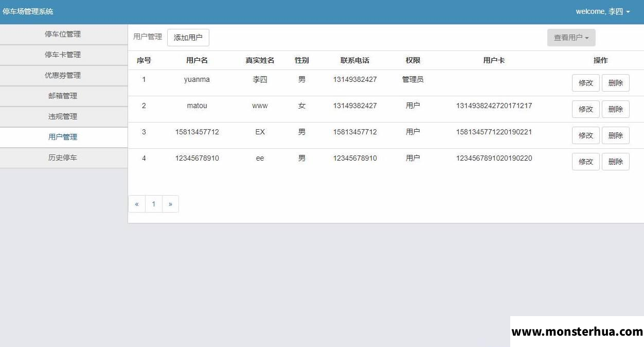Click the 用户名 column header
644x347 pixels.
(x=197, y=60)
